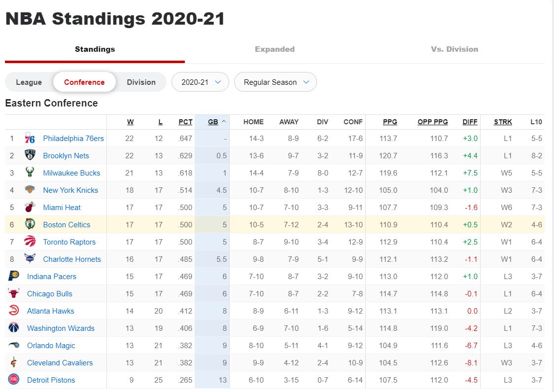Sort table by W column
Screen dimensions: 554x392
click(131, 122)
